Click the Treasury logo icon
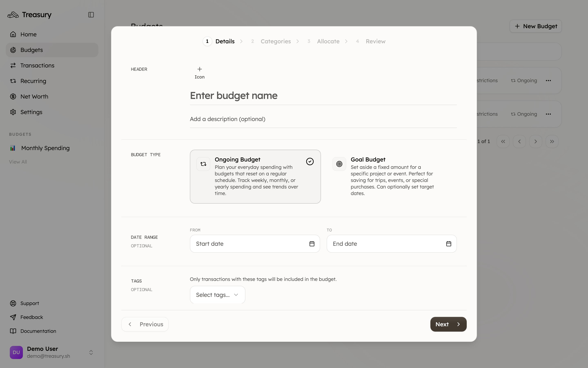 (x=13, y=15)
